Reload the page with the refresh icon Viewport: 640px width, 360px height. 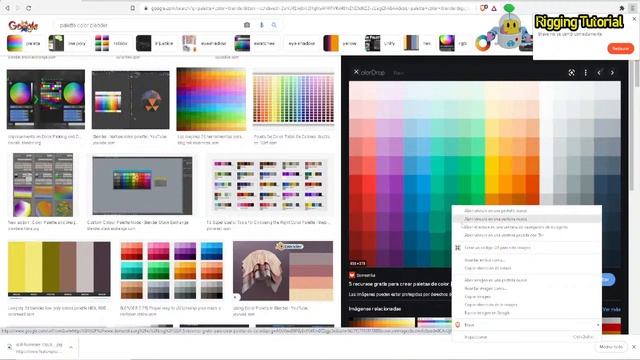(x=29, y=8)
